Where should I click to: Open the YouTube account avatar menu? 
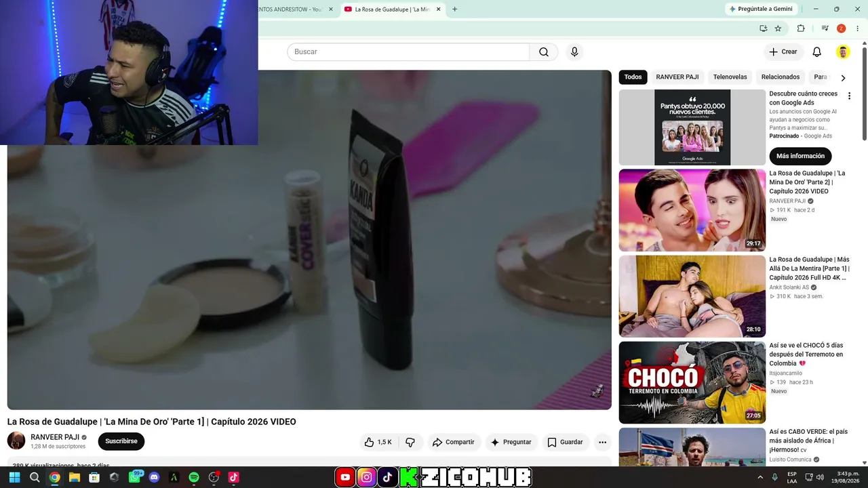(x=843, y=52)
